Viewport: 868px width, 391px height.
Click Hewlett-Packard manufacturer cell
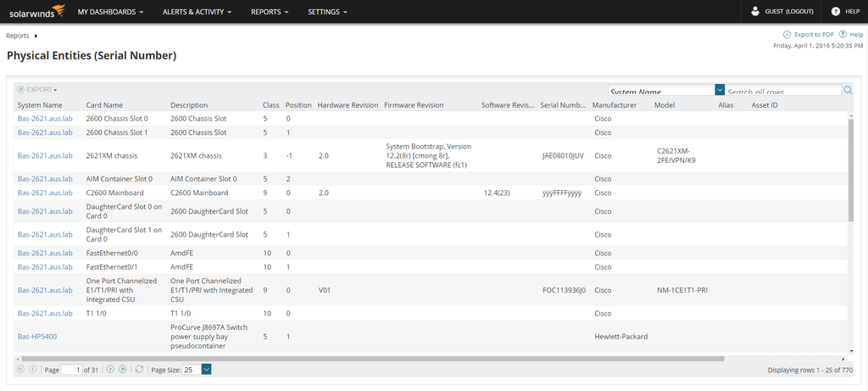(x=620, y=336)
